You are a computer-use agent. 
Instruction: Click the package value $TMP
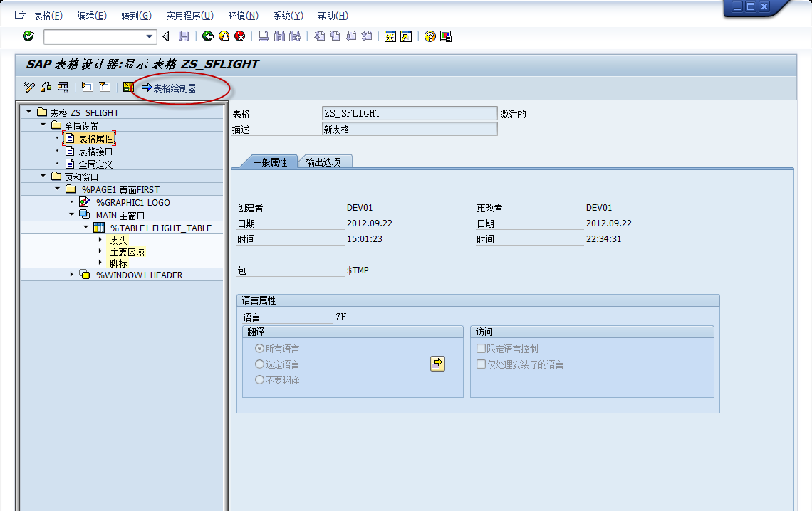click(358, 270)
